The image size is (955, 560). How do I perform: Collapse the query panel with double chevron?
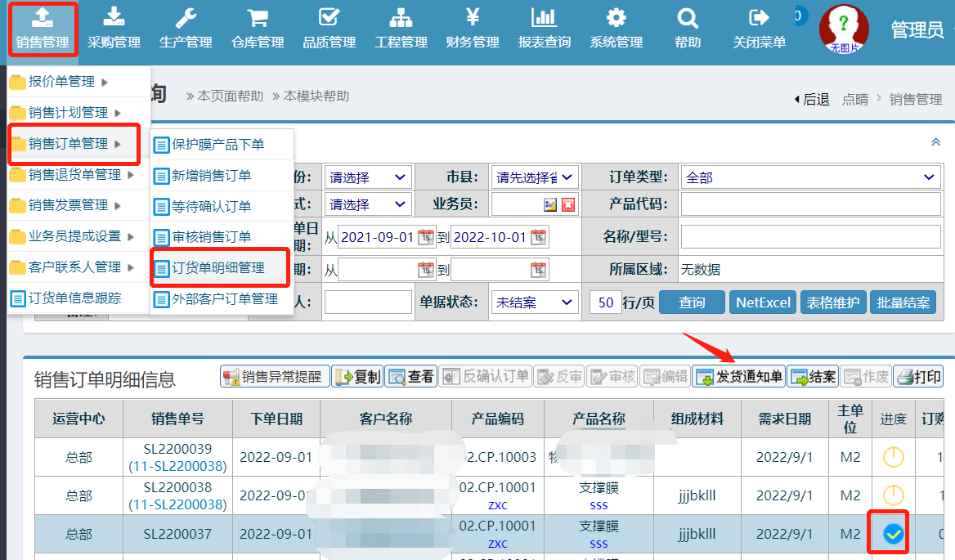tap(936, 142)
